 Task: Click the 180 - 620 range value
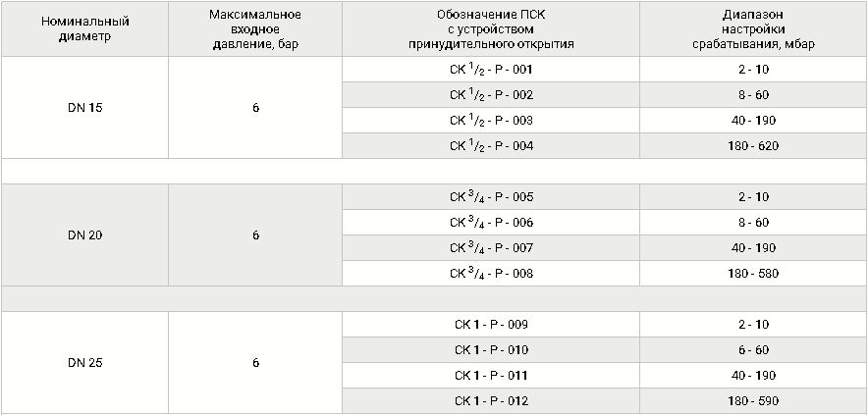pos(753,146)
